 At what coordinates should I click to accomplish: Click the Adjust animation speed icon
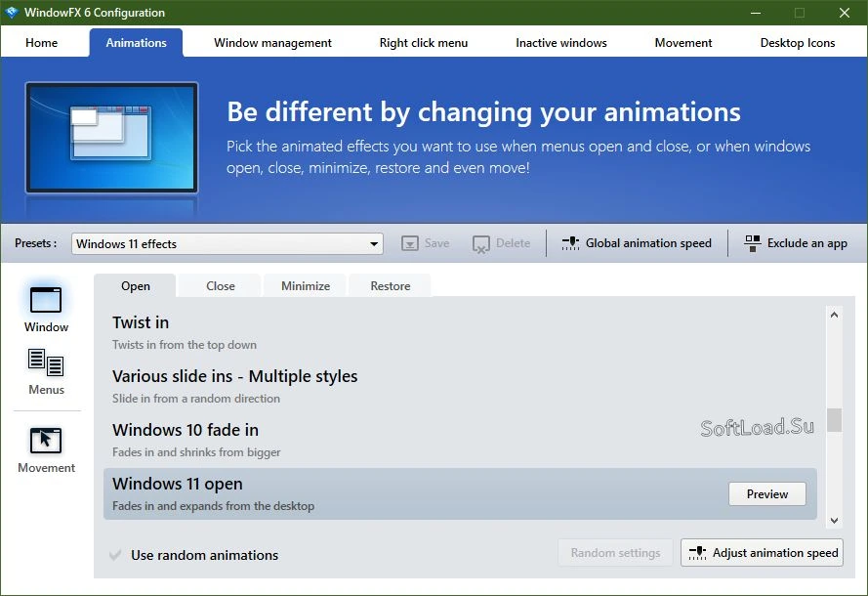point(697,553)
